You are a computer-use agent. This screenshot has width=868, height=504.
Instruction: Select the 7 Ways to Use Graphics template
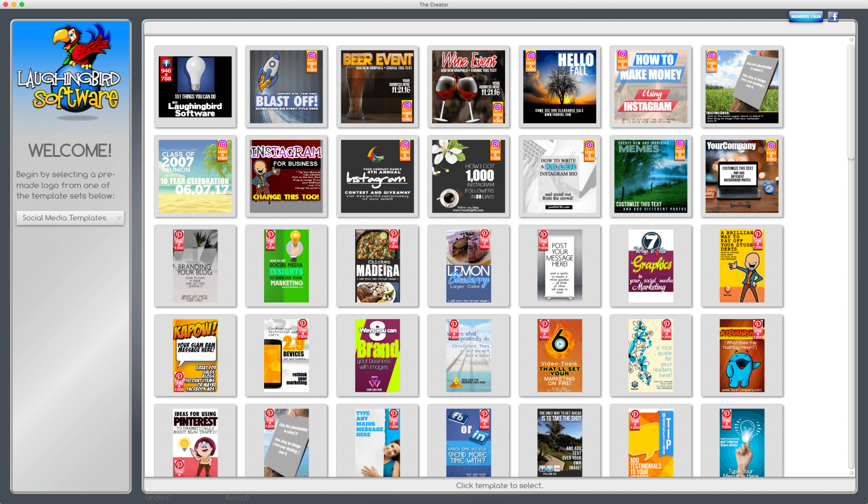point(651,266)
